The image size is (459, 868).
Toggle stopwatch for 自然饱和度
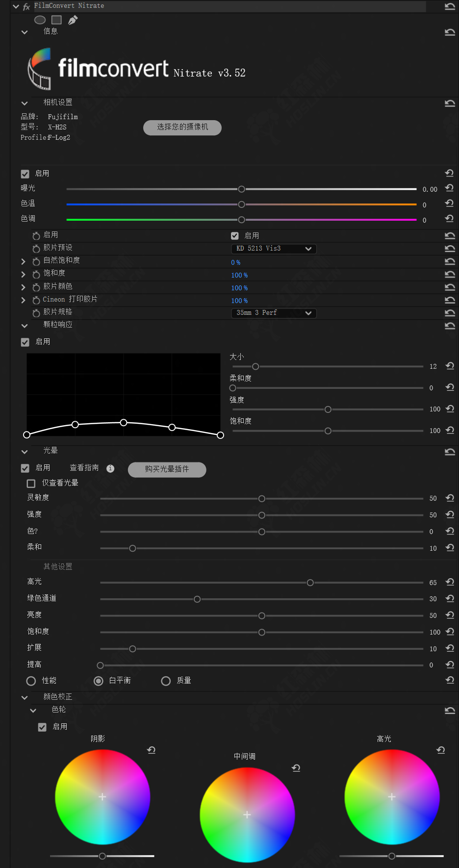tap(36, 261)
